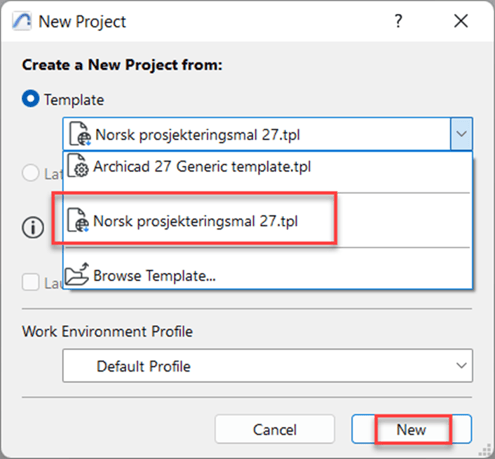
Task: Open the Work Environment Profile dropdown
Action: click(x=267, y=366)
